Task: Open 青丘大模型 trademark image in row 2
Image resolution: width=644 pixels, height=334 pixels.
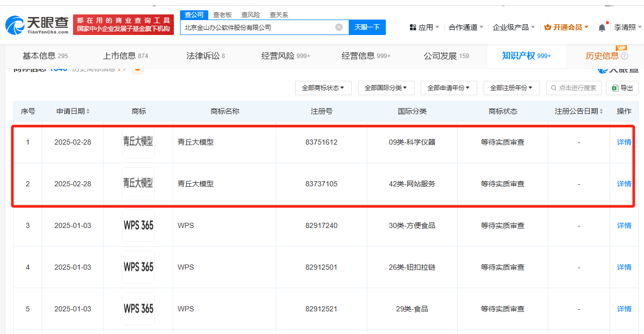Action: point(138,183)
